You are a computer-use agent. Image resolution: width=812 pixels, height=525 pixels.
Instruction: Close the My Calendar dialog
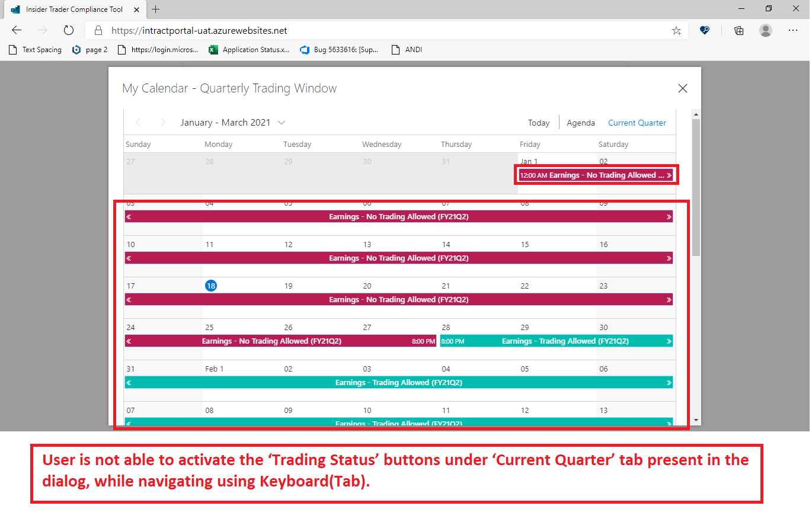pyautogui.click(x=682, y=88)
